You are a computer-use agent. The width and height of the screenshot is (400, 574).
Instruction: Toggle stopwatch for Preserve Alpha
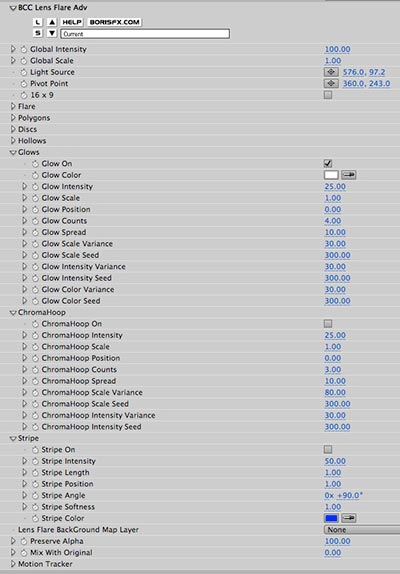(24, 541)
